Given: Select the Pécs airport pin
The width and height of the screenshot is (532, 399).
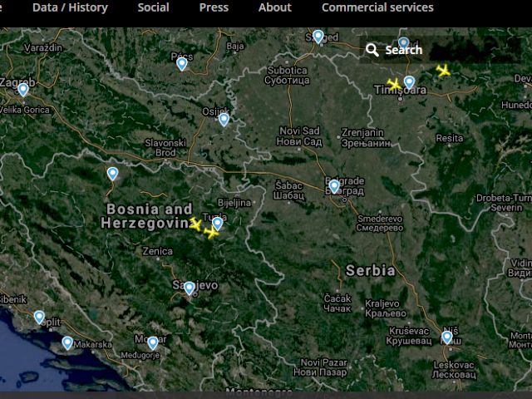Looking at the screenshot, I should pyautogui.click(x=182, y=64).
